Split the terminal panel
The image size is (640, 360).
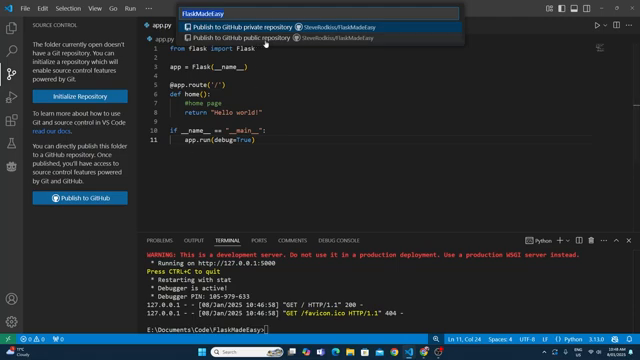click(579, 240)
